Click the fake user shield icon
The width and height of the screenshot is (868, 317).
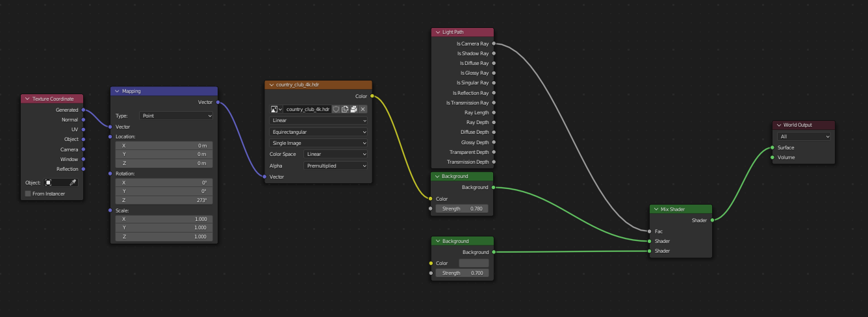point(336,109)
